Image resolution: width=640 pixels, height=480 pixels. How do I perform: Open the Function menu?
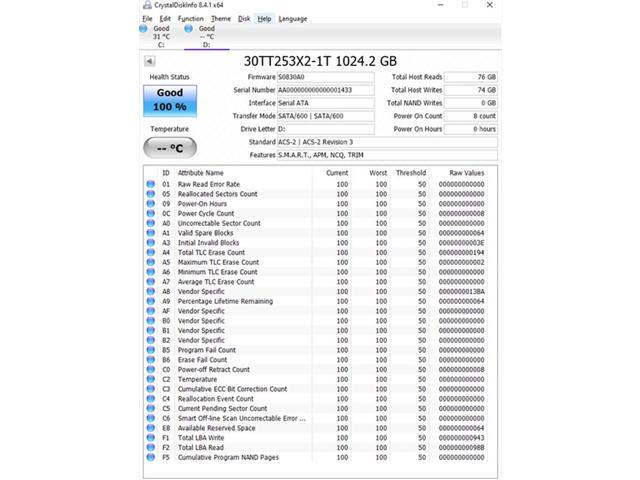click(x=190, y=18)
